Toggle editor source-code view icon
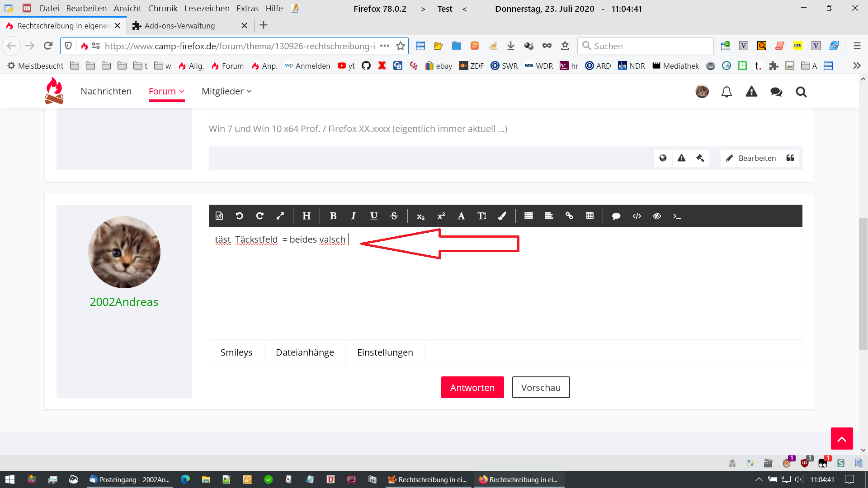The height and width of the screenshot is (488, 868). point(219,216)
